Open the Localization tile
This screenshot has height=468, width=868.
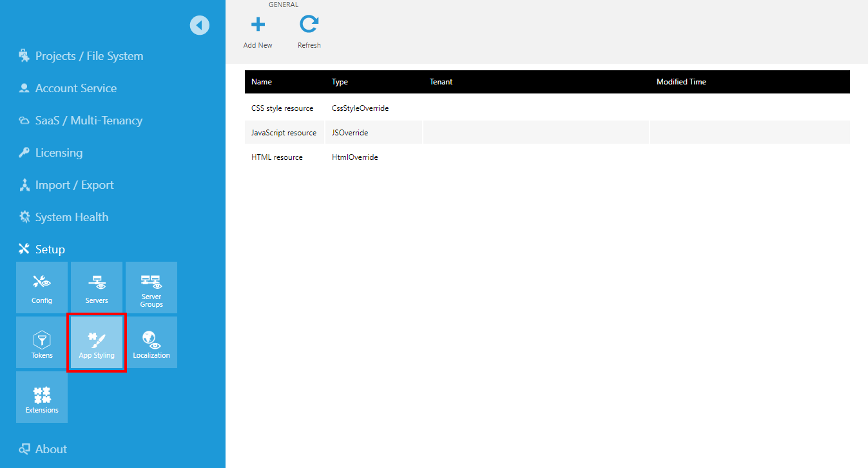click(151, 342)
